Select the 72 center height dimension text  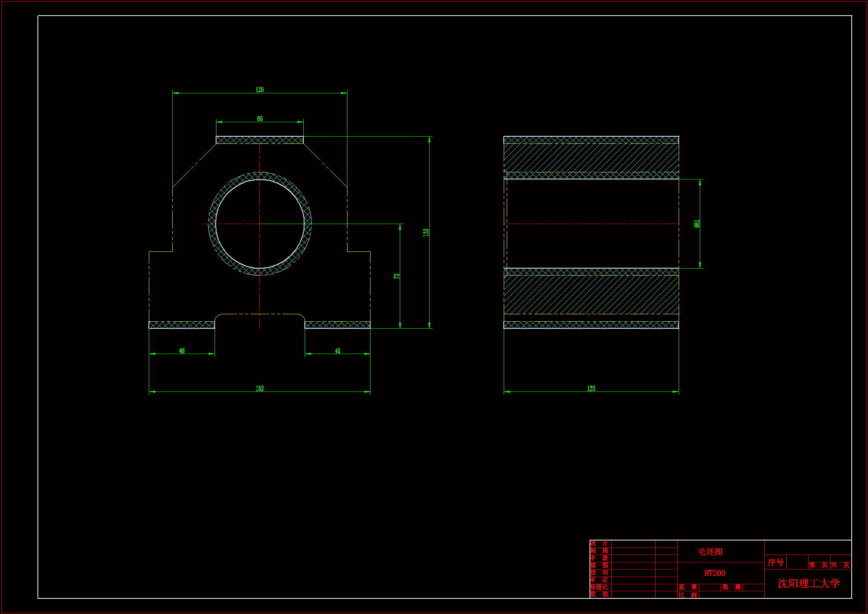click(397, 276)
